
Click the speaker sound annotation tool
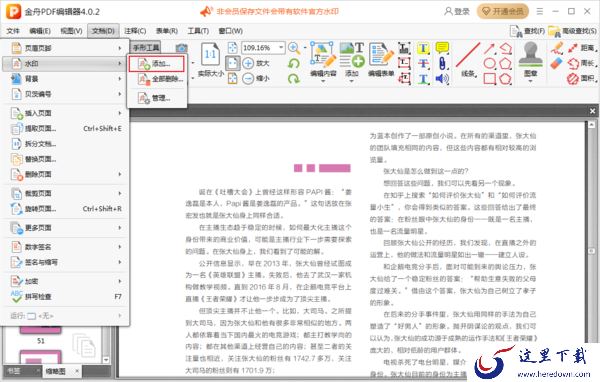coord(442,79)
